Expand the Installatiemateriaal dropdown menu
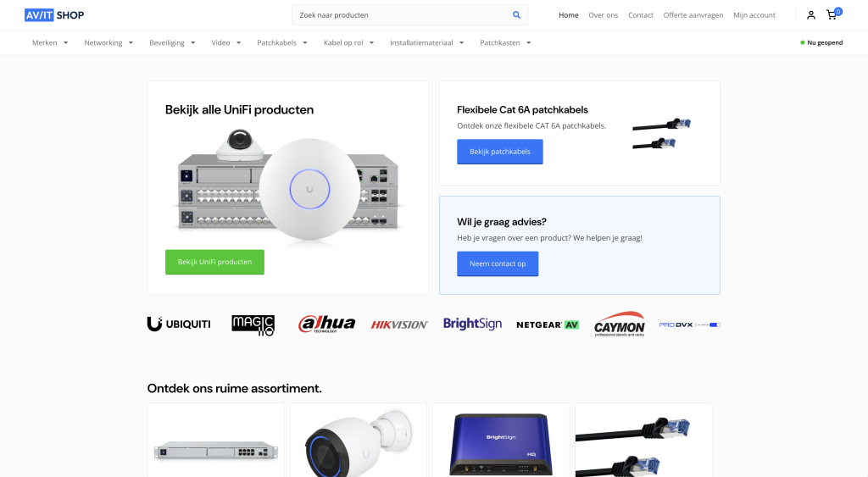Viewport: 868px width, 477px height. [427, 42]
